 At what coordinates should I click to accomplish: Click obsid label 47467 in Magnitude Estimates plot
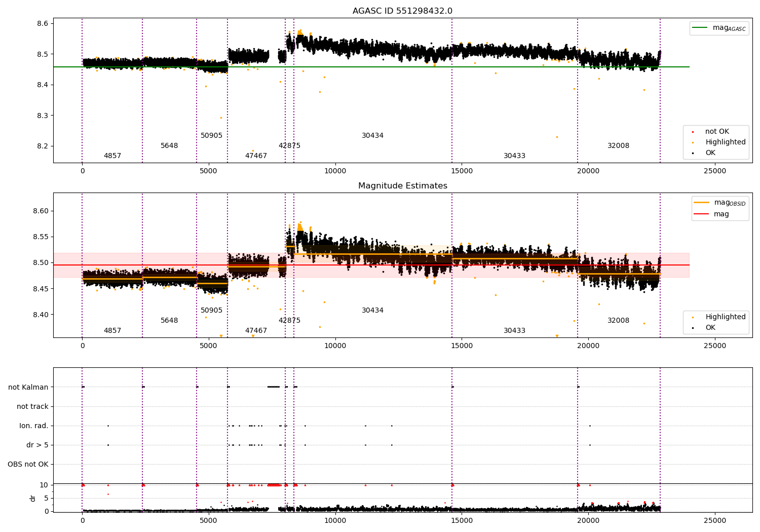tap(256, 331)
